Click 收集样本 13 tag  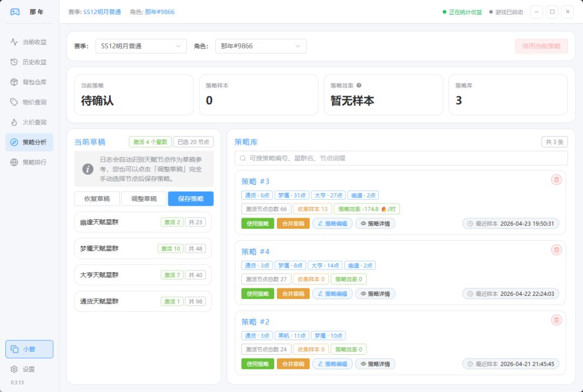(313, 209)
